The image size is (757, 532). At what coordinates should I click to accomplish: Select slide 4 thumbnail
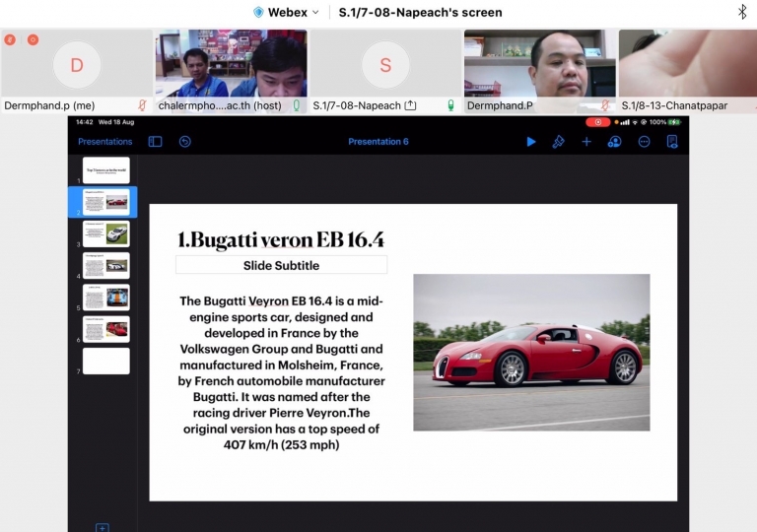[x=105, y=266]
